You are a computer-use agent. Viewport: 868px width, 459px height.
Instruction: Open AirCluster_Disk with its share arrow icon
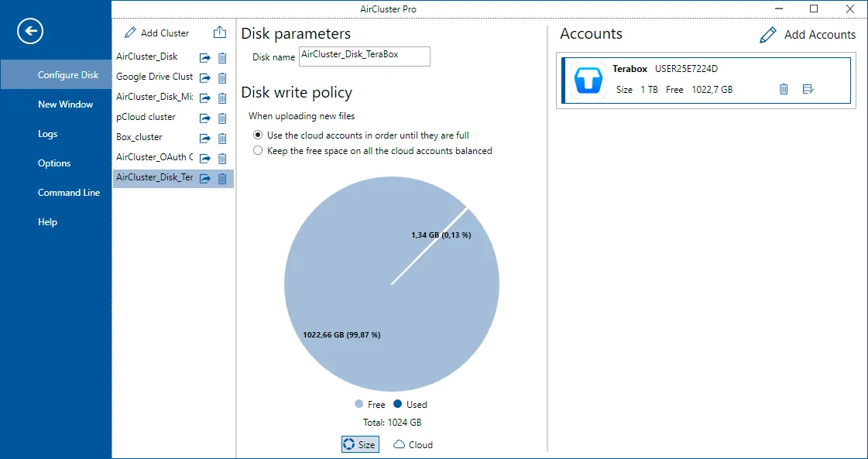click(205, 57)
